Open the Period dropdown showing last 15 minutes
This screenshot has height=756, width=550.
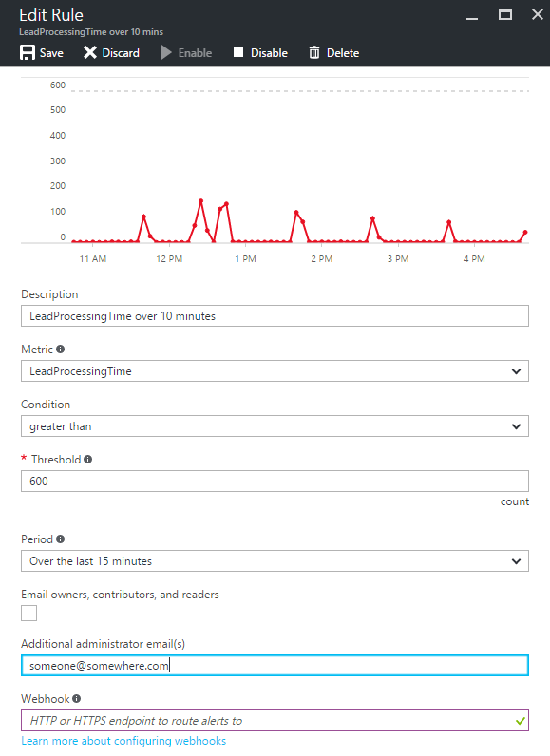click(275, 561)
